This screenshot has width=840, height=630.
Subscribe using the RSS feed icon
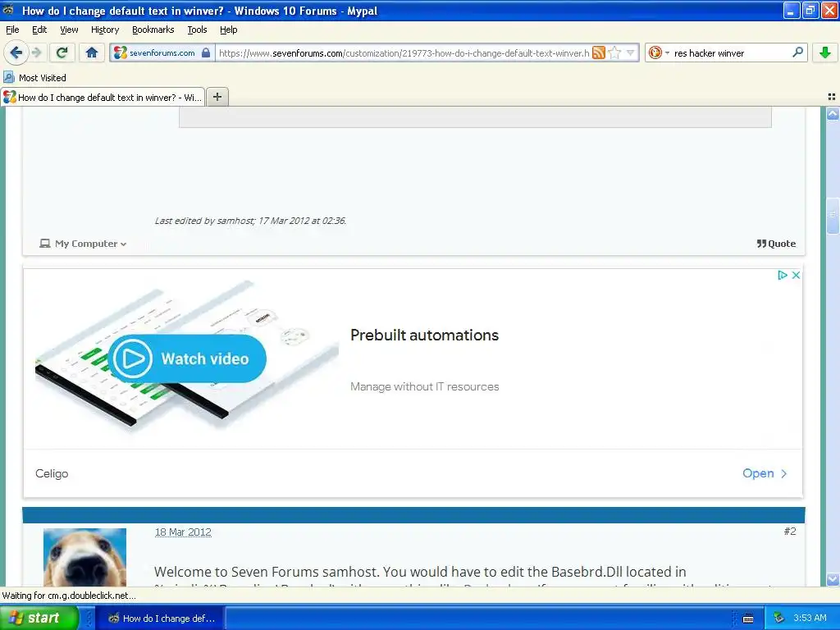click(599, 52)
